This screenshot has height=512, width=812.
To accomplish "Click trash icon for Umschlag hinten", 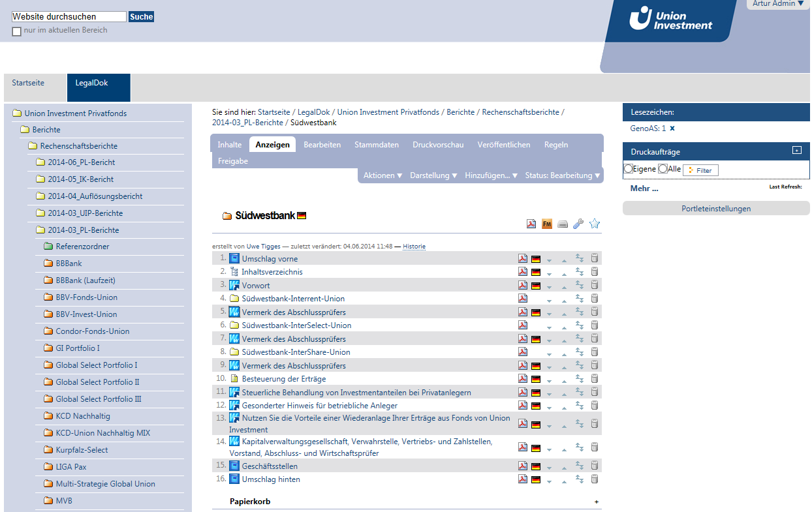I will coord(595,479).
